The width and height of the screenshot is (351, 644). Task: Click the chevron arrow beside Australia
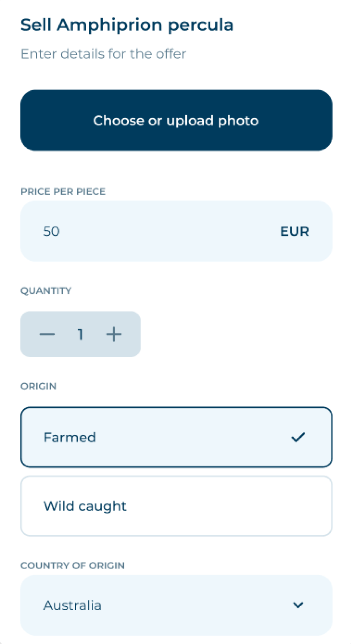(x=298, y=605)
